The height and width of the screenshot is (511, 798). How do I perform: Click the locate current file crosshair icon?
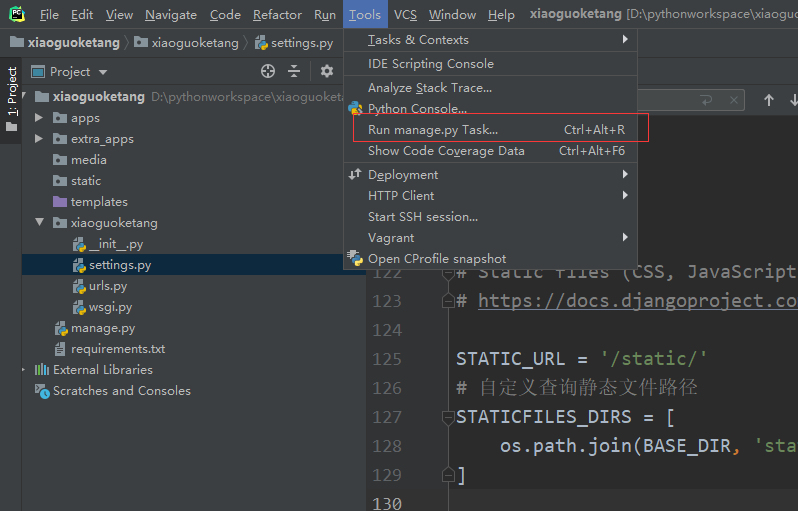268,71
